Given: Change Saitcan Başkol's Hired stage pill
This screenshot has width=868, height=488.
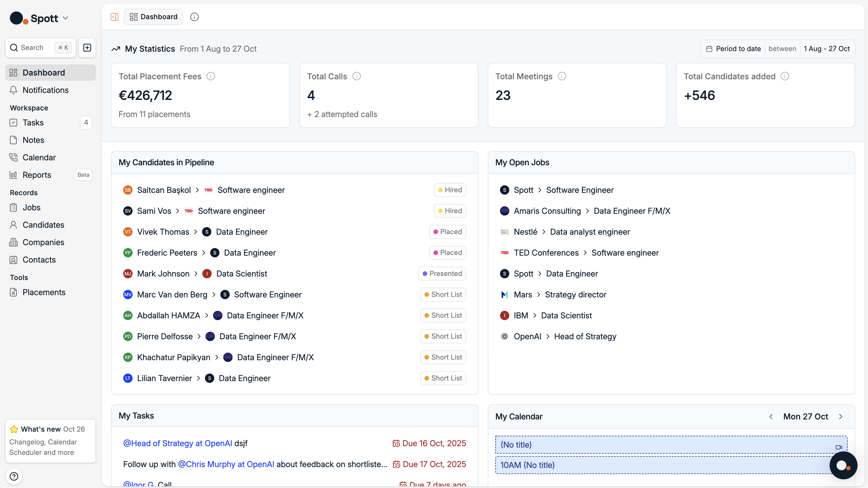Looking at the screenshot, I should 450,190.
